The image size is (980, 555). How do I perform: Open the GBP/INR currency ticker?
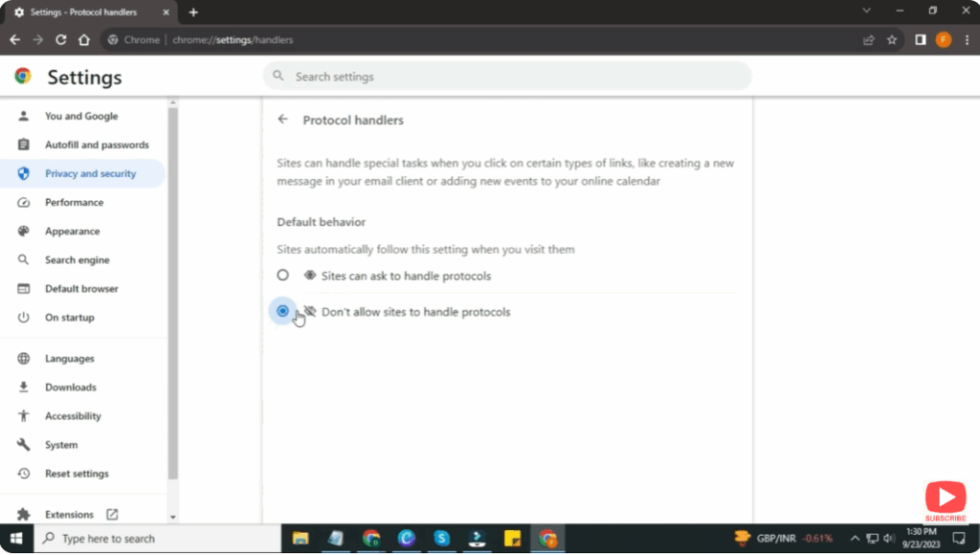(782, 538)
